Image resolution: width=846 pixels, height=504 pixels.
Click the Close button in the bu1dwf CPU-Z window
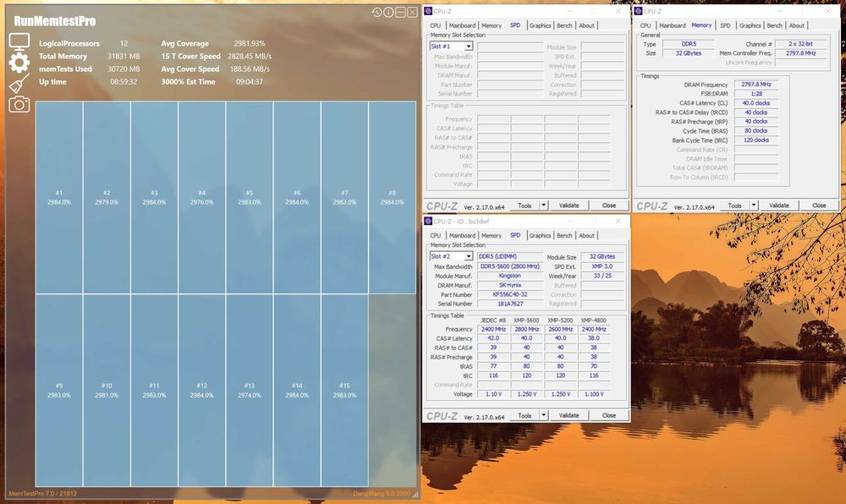(609, 415)
